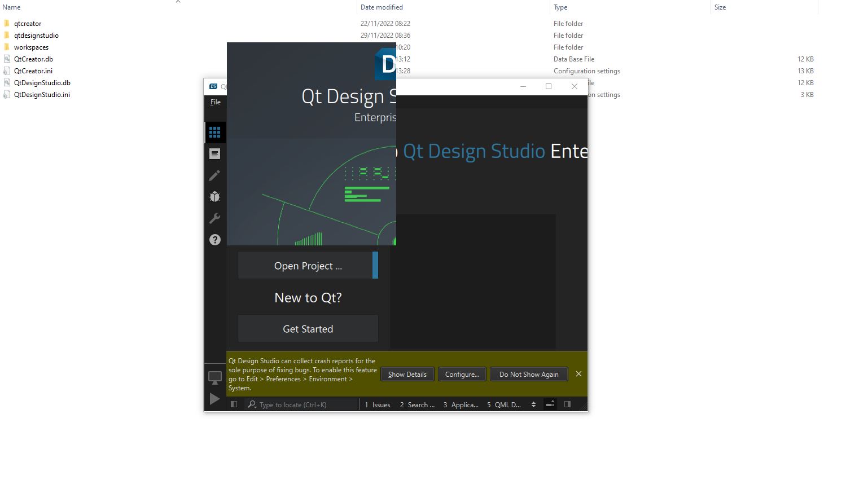Open the File menu
This screenshot has width=868, height=502.
(216, 102)
